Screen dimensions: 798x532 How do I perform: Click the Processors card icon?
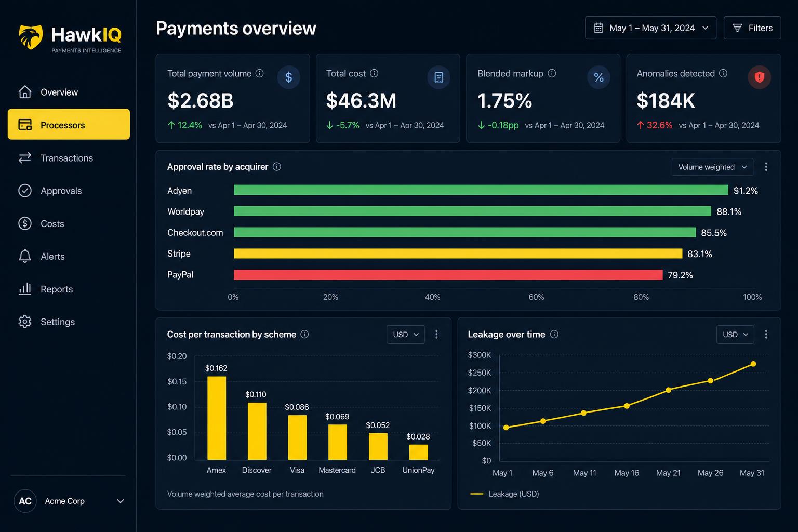click(x=25, y=125)
